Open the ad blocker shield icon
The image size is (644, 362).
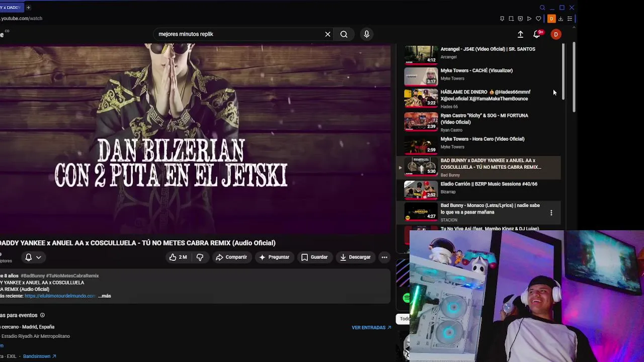tap(520, 19)
